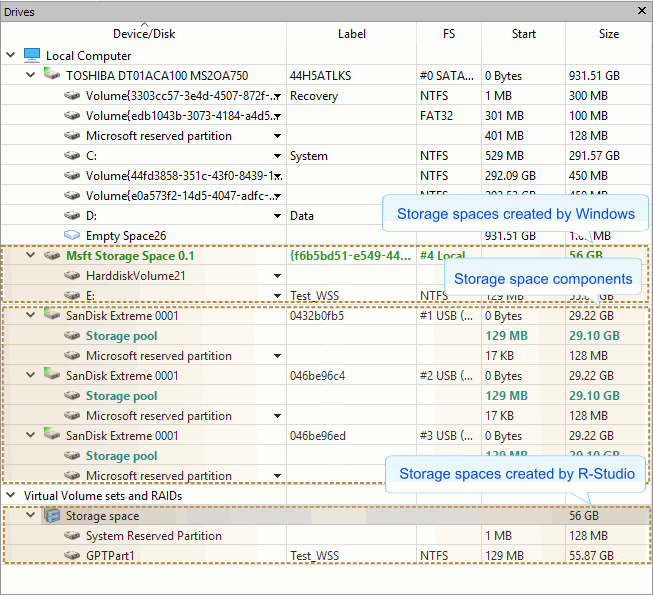The width and height of the screenshot is (653, 595).
Task: Click the Msft Storage Space 0.1 disk icon
Action: (52, 256)
